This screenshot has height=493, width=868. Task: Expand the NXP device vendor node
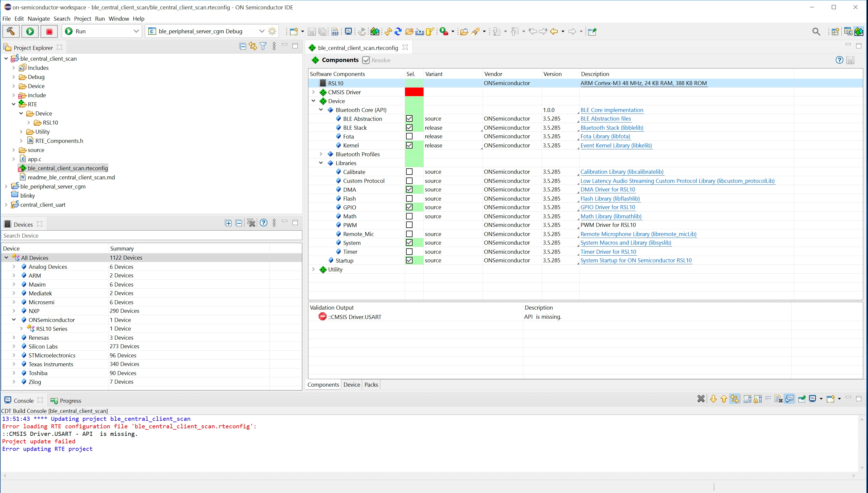(x=14, y=311)
